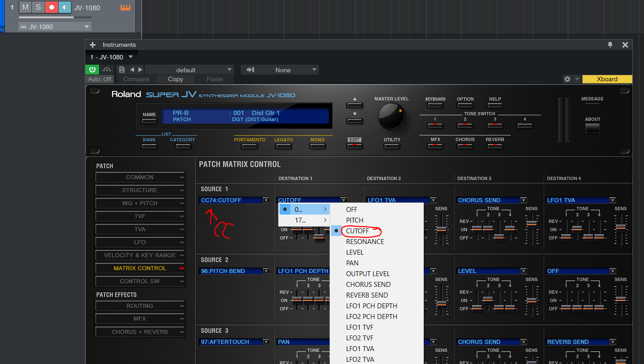This screenshot has width=644, height=364.
Task: Toggle green plugin power button
Action: tap(92, 70)
